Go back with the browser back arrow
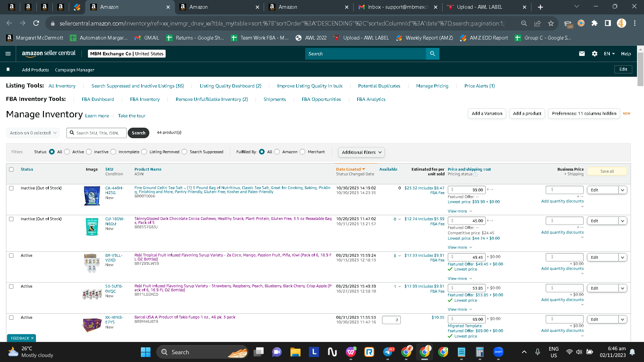Screen dimensions: 644x362 point(9,23)
